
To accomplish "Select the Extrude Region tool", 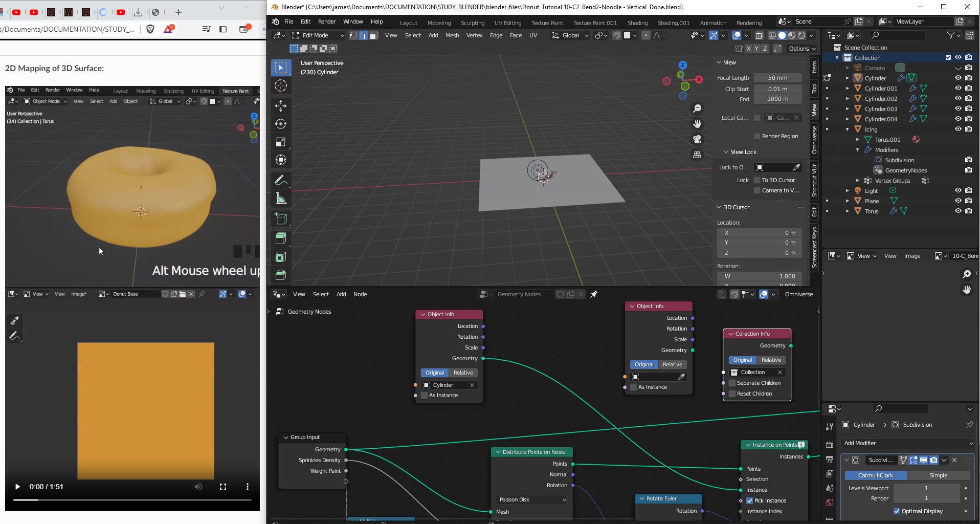I will click(x=281, y=238).
